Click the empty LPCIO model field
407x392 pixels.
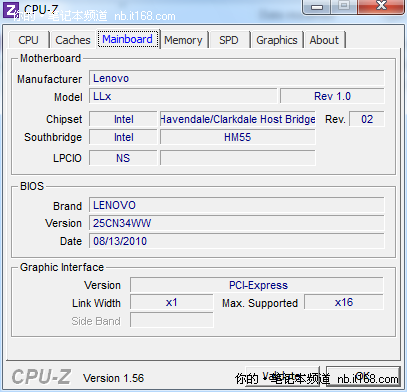point(238,158)
